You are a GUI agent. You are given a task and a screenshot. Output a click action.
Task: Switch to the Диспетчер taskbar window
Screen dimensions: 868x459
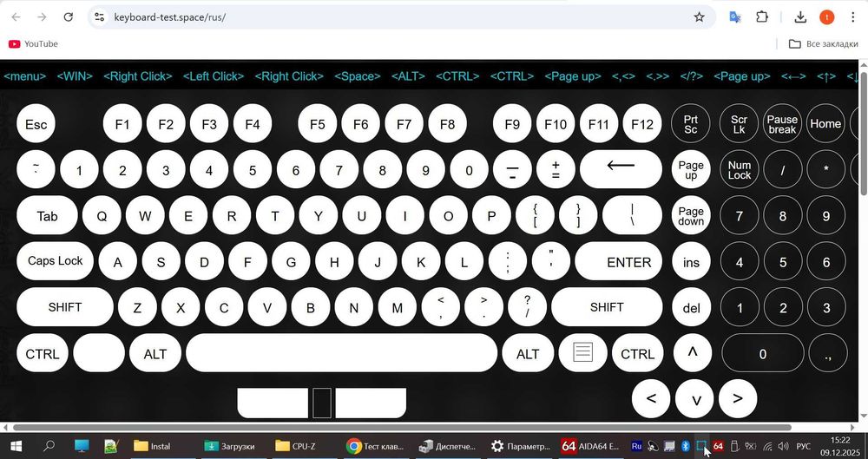pos(449,446)
